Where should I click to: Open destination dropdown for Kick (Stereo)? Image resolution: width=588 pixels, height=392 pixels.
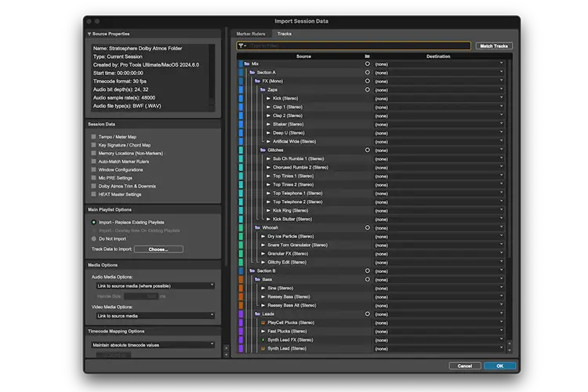[439, 99]
